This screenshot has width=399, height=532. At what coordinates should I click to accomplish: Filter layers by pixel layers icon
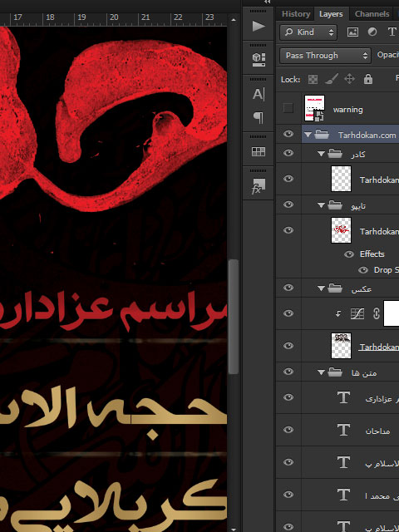[352, 32]
